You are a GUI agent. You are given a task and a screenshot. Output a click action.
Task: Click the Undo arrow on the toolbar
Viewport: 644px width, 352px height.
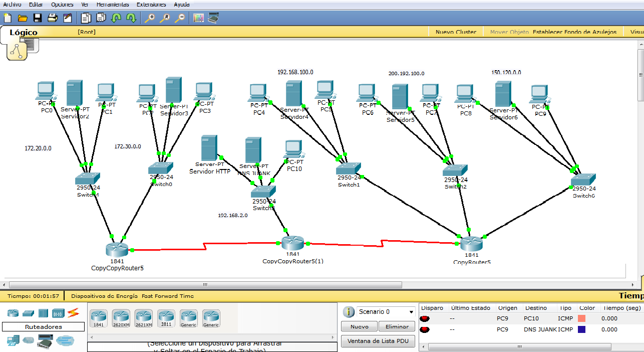116,18
